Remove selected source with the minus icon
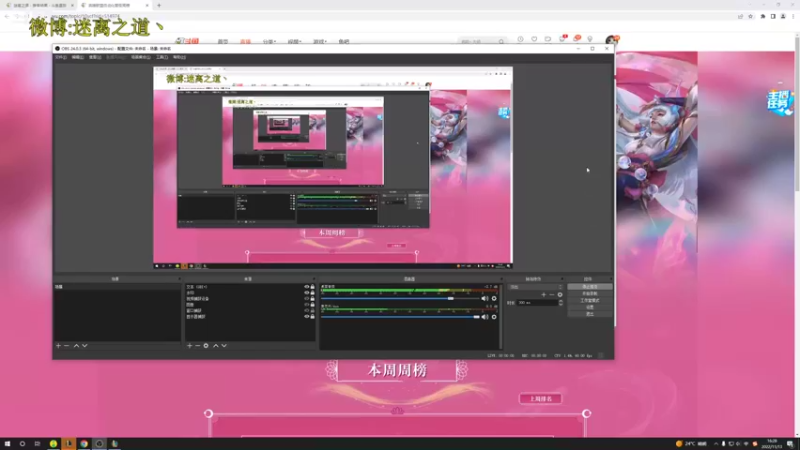Image resolution: width=800 pixels, height=450 pixels. point(197,346)
